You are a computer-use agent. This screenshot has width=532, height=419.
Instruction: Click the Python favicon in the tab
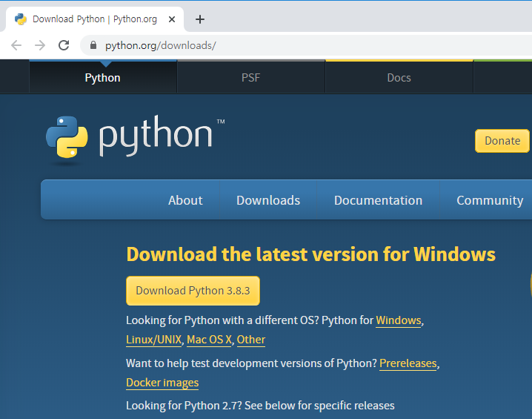click(21, 19)
